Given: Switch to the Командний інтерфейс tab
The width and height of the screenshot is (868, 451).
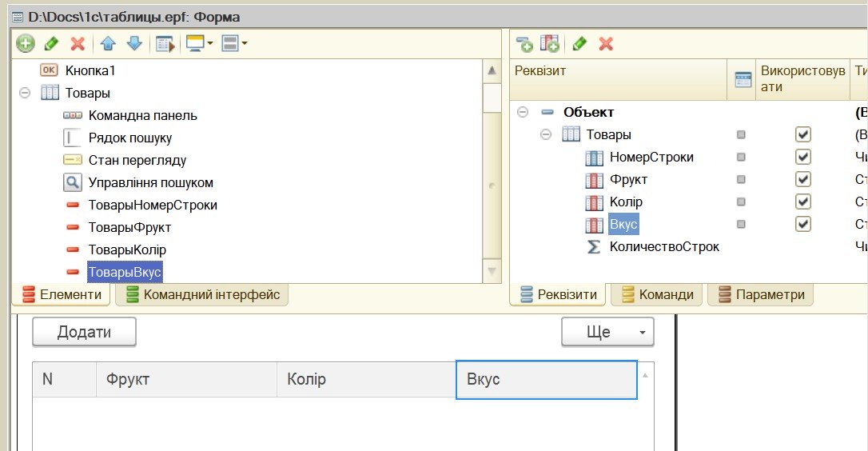Looking at the screenshot, I should (202, 294).
